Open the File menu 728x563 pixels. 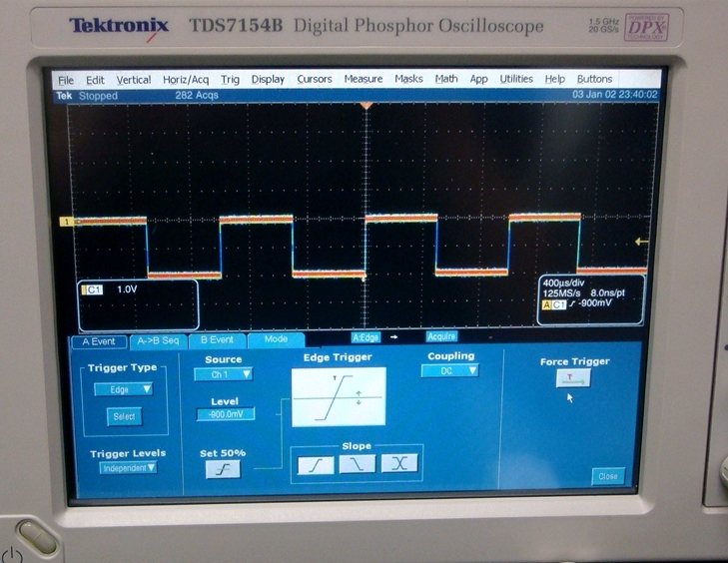point(66,81)
